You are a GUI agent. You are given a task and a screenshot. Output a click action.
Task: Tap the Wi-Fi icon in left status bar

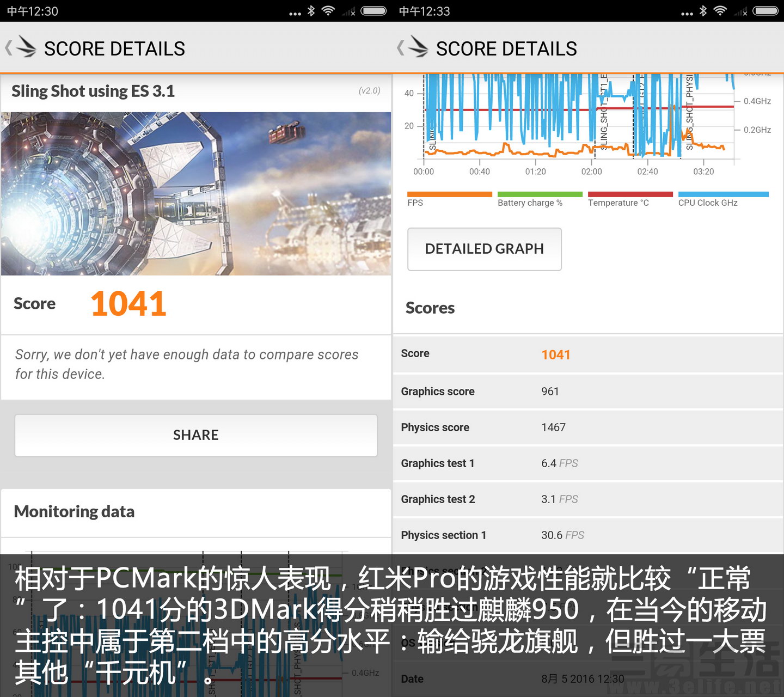tap(328, 11)
